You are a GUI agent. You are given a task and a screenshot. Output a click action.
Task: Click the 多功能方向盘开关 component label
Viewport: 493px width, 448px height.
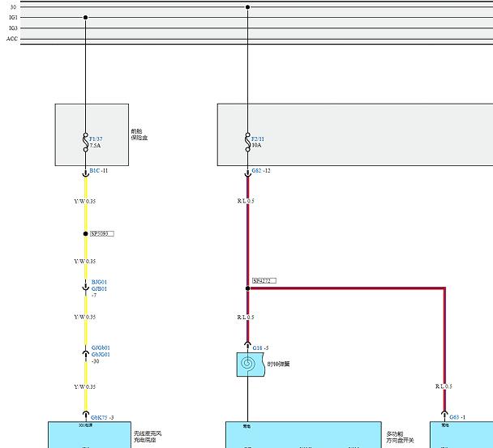click(x=400, y=437)
